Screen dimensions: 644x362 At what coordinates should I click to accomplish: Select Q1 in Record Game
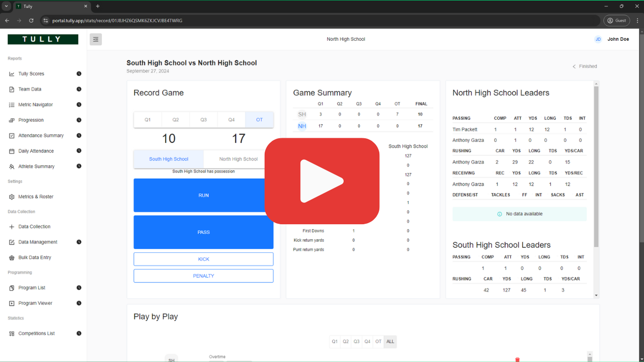coord(147,120)
